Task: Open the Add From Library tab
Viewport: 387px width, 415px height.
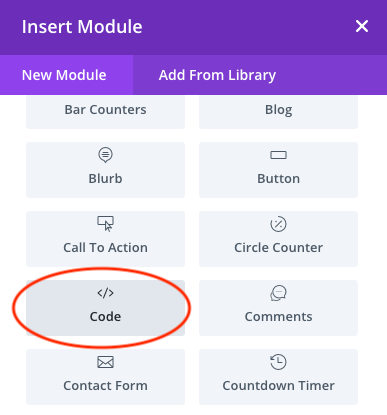Action: [x=217, y=75]
